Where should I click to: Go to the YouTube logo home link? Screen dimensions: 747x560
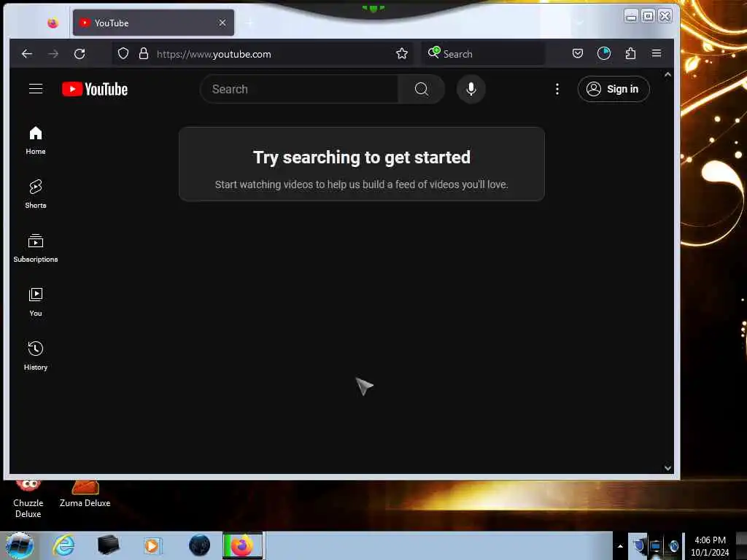[95, 89]
